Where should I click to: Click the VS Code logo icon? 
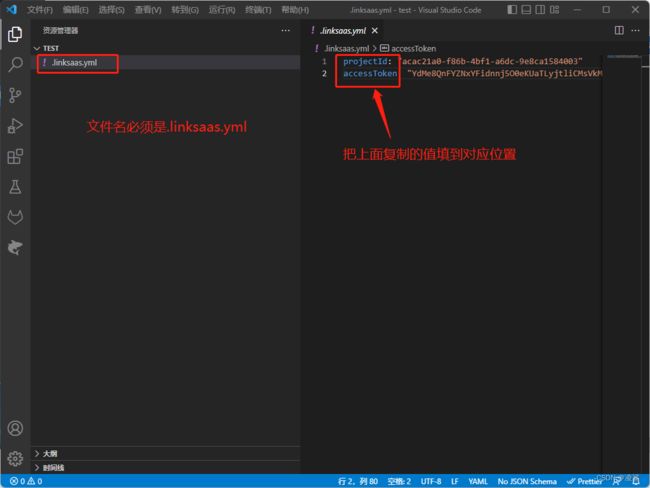click(12, 9)
